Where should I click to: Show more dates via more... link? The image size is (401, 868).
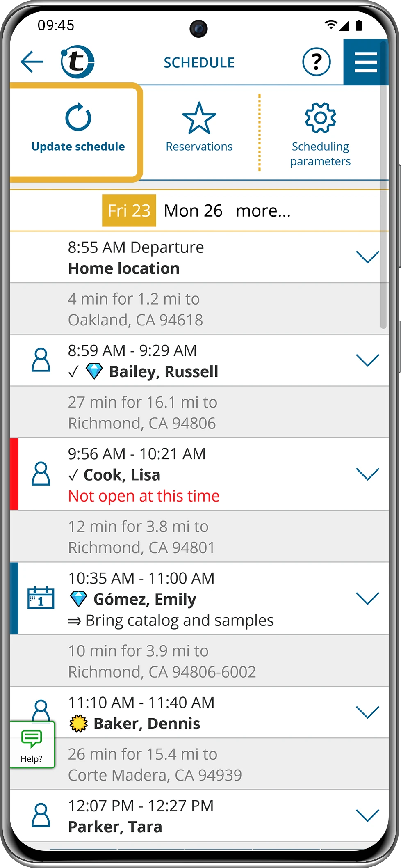263,211
